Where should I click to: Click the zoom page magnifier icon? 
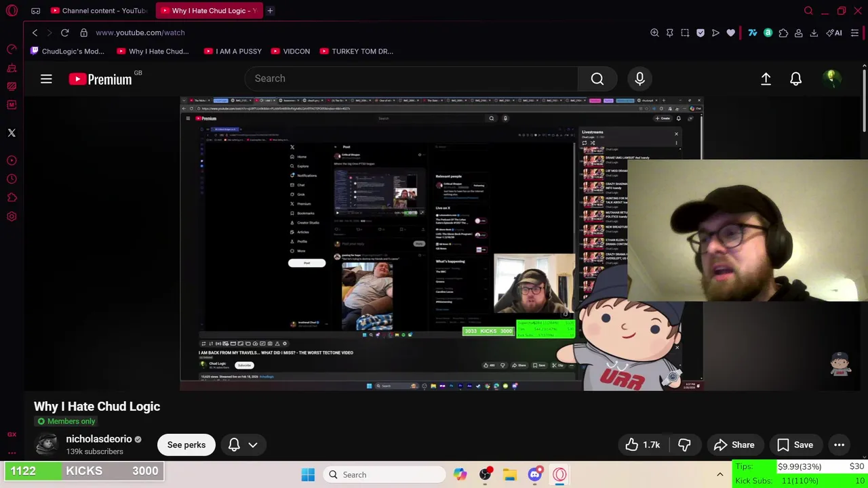[654, 33]
